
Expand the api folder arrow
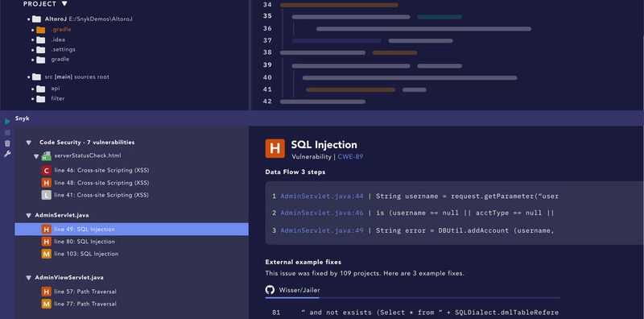click(33, 89)
